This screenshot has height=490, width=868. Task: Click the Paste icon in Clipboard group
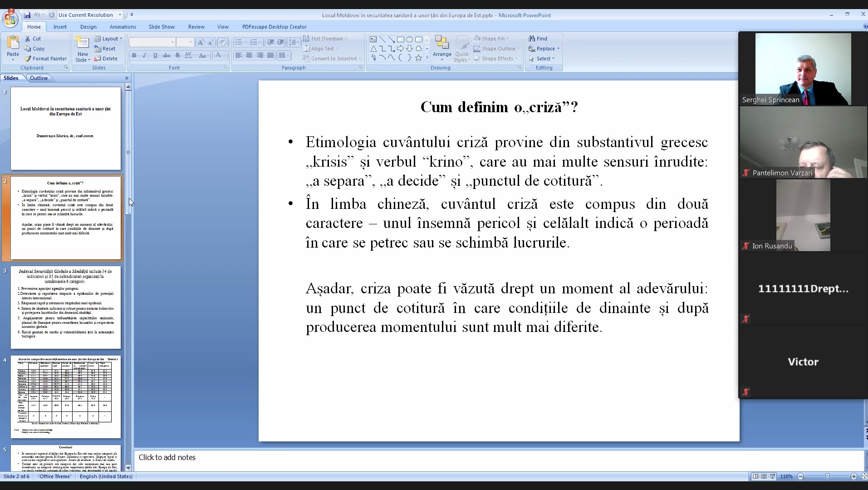coord(13,43)
